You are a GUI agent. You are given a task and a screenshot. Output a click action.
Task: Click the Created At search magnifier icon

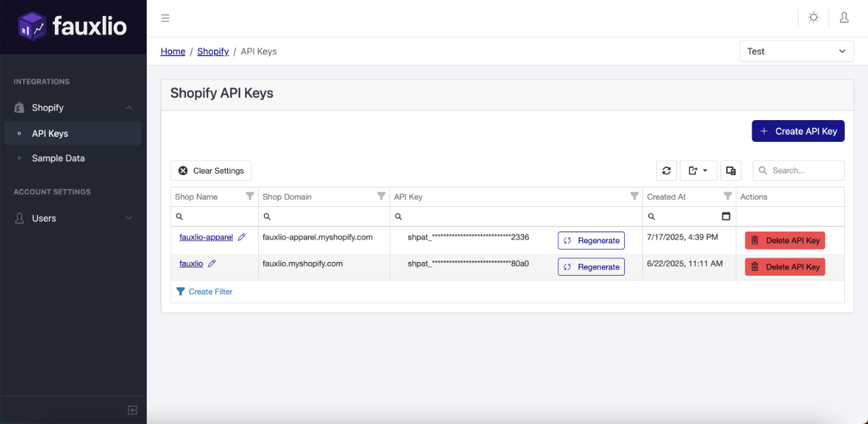point(651,216)
